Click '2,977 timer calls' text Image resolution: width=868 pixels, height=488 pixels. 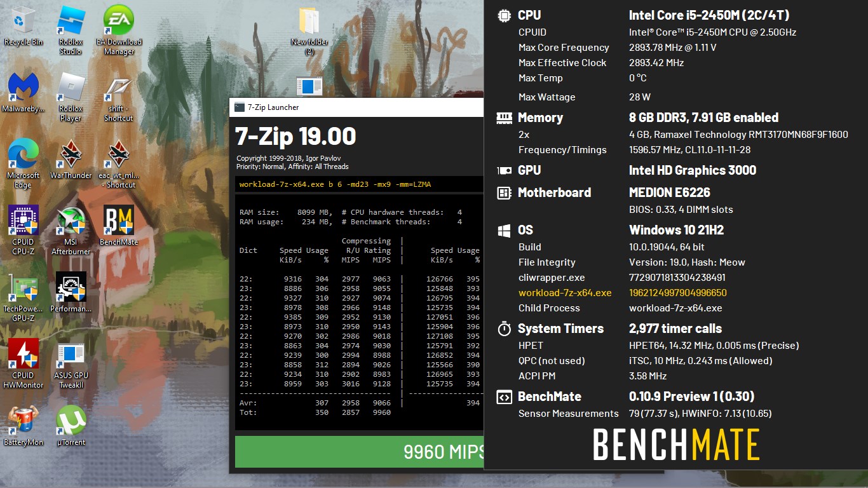(x=675, y=329)
